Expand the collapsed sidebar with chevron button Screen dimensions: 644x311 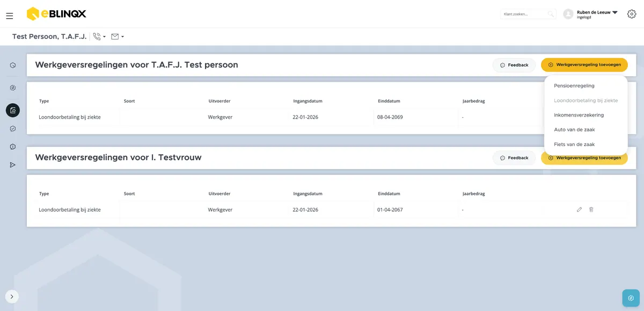[12, 296]
